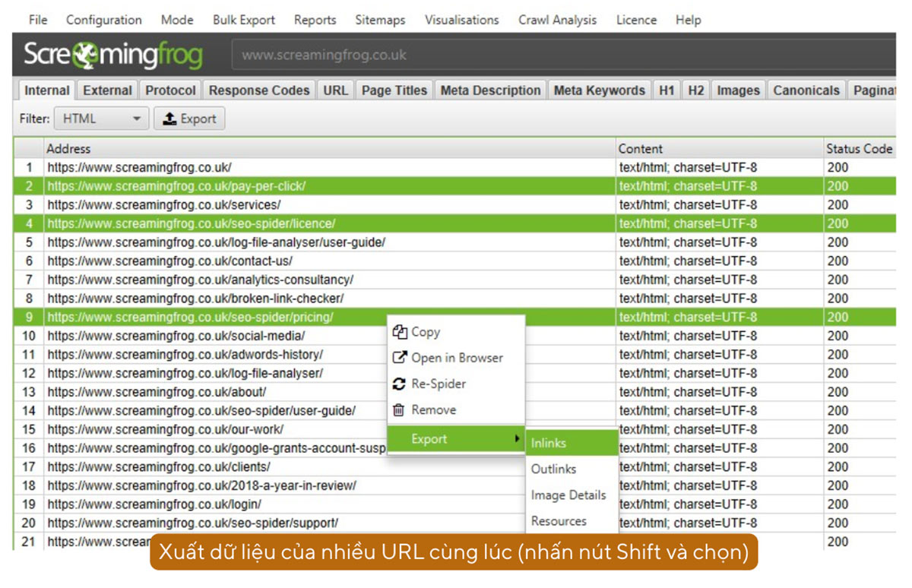Select the row with URL ending /login/
The height and width of the screenshot is (588, 912).
[x=454, y=504]
